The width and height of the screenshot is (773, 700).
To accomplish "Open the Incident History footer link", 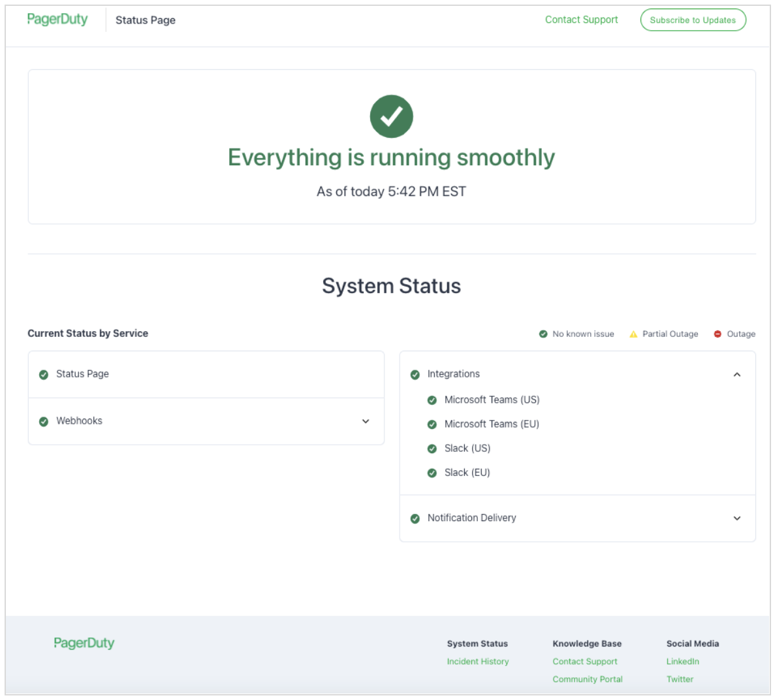I will click(x=478, y=661).
